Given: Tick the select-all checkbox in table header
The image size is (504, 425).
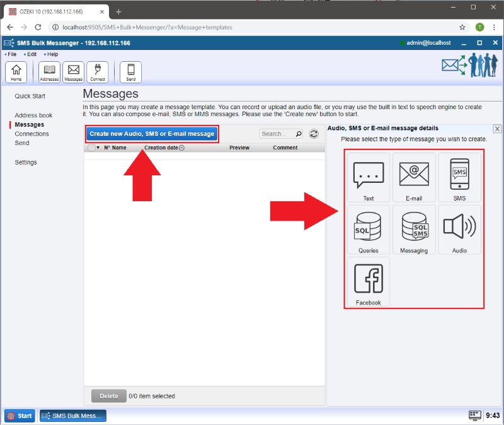Looking at the screenshot, I should click(91, 148).
